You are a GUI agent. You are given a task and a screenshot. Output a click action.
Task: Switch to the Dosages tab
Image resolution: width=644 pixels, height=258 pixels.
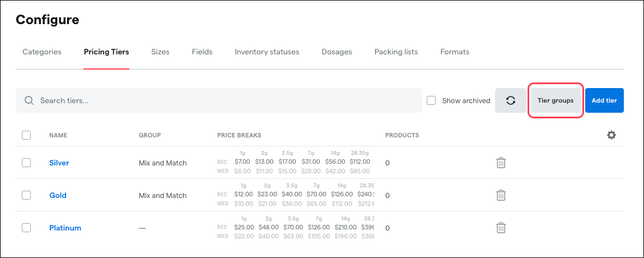pos(337,52)
